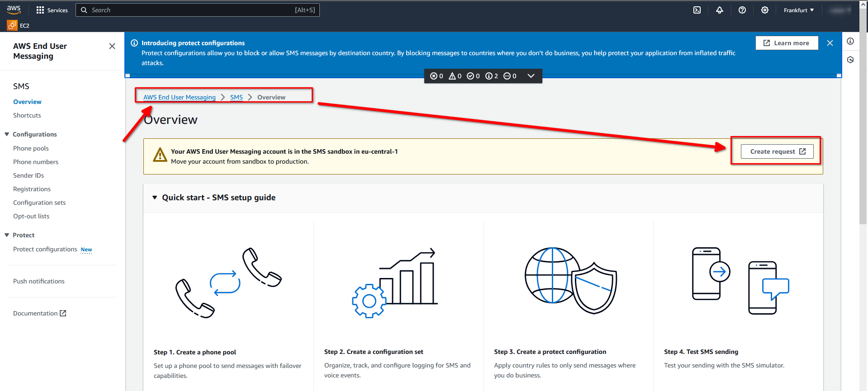The width and height of the screenshot is (868, 391).
Task: Open the help question mark icon
Action: pos(742,10)
